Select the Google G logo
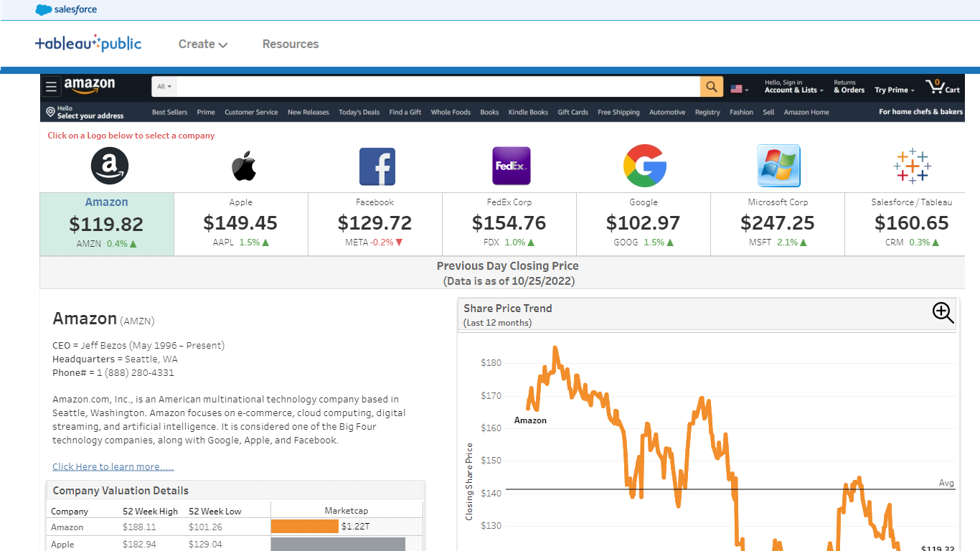The width and height of the screenshot is (980, 551). click(645, 166)
